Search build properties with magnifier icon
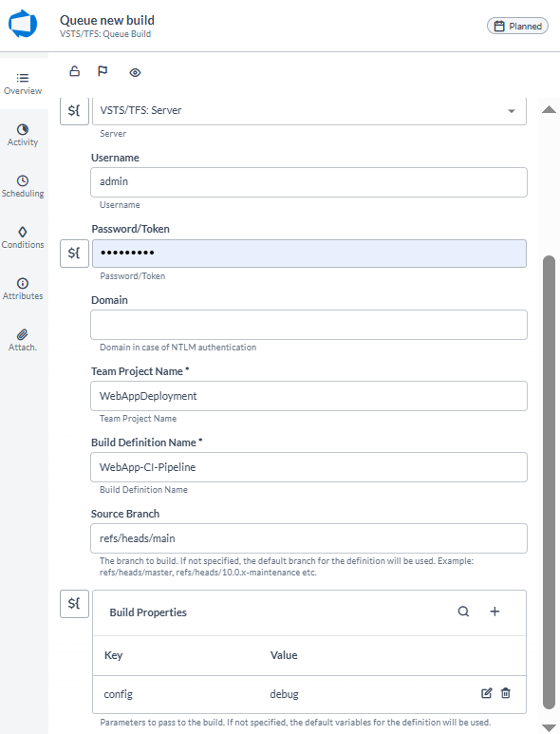Screen dimensions: 560x734 point(463,612)
